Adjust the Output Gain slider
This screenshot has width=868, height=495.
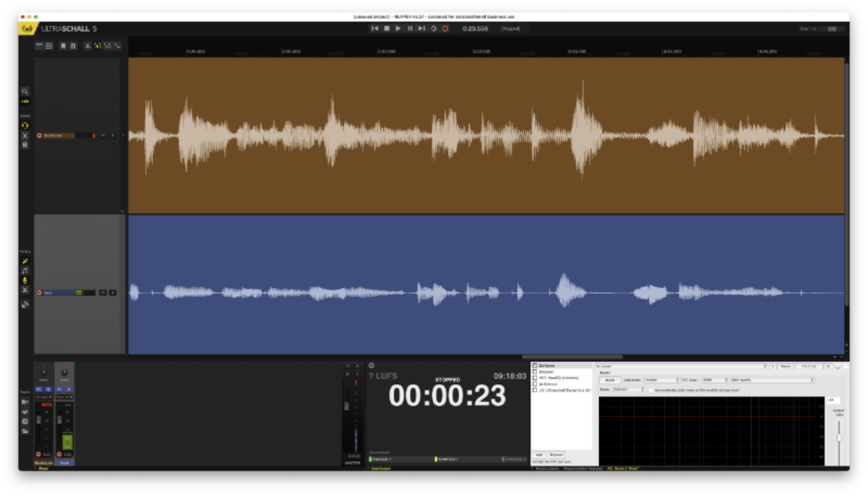pyautogui.click(x=838, y=438)
